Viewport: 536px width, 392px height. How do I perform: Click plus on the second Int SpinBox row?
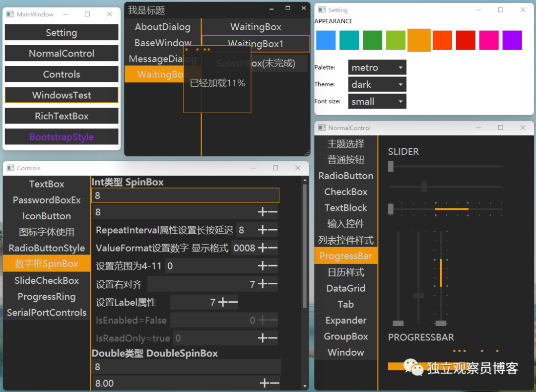tap(263, 212)
